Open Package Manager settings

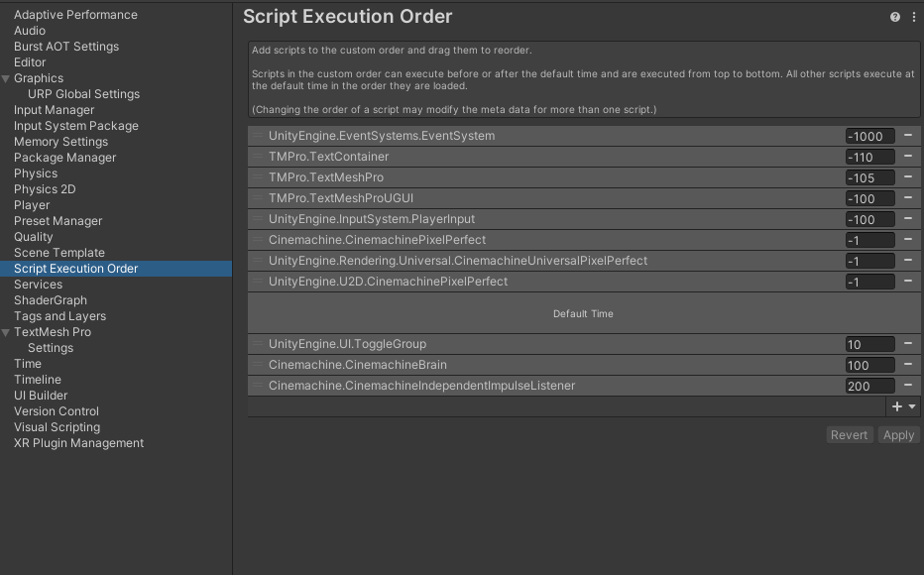64,158
